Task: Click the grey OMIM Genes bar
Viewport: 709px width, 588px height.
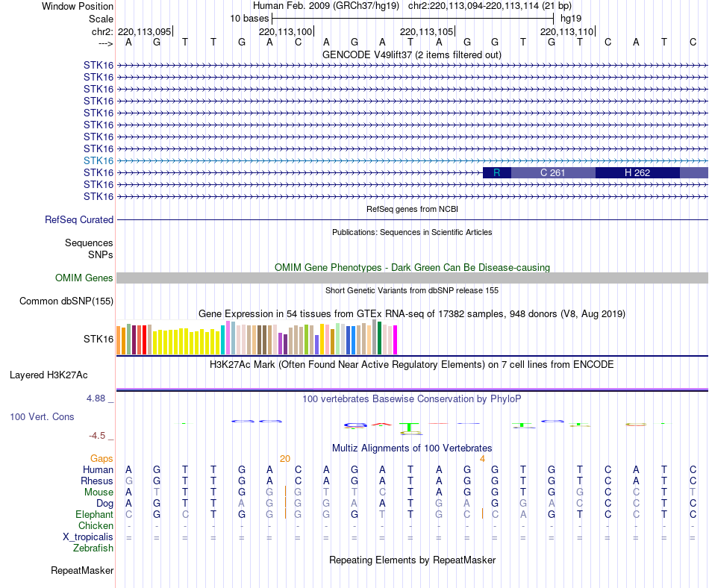Action: pyautogui.click(x=412, y=278)
